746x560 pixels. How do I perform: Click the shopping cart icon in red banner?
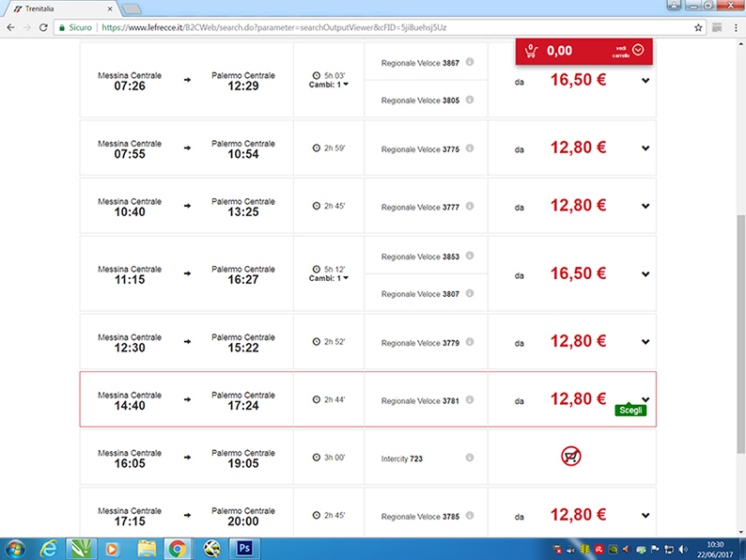(532, 50)
